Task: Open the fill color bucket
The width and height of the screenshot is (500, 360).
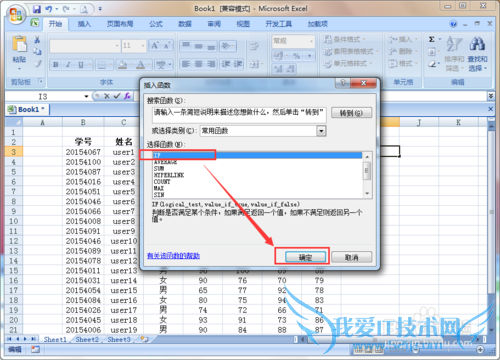Action: pyautogui.click(x=122, y=65)
